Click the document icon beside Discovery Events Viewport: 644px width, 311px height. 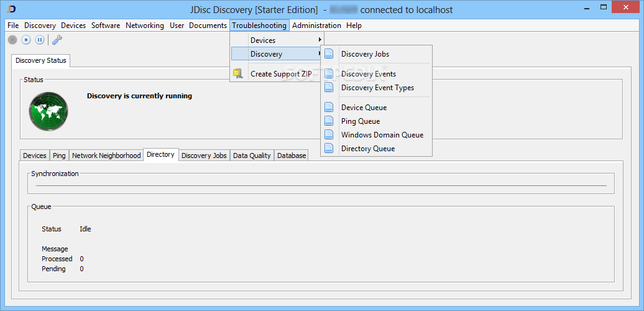pos(329,74)
